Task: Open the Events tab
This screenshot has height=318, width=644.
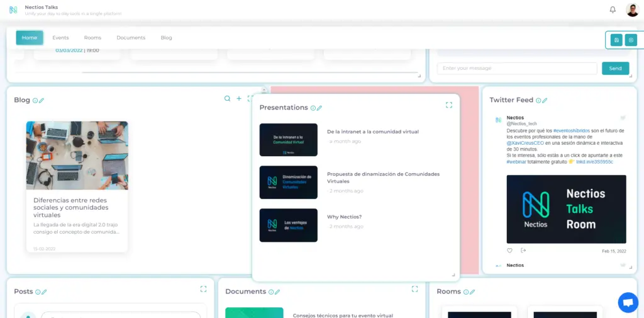Action: click(60, 37)
